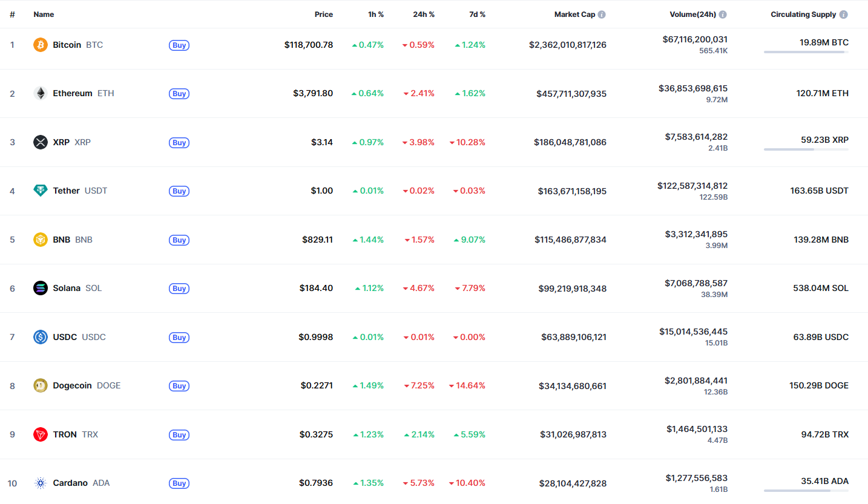Click BNB's 7d change 9.07%
868x504 pixels.
pos(470,240)
